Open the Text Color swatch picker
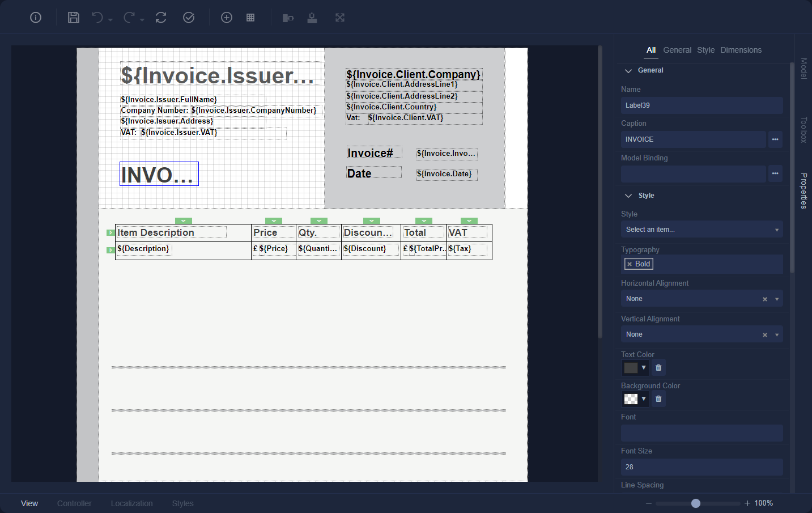Screen dimensions: 812x513 pyautogui.click(x=635, y=368)
